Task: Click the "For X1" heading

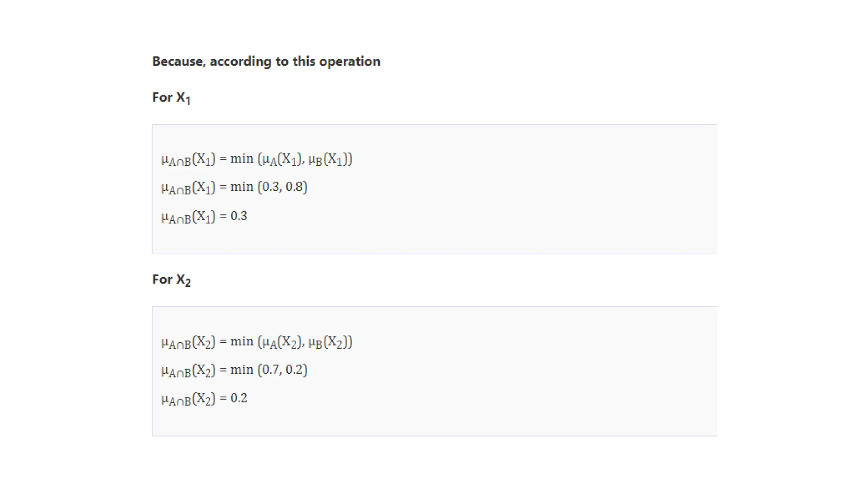Action: (x=171, y=98)
